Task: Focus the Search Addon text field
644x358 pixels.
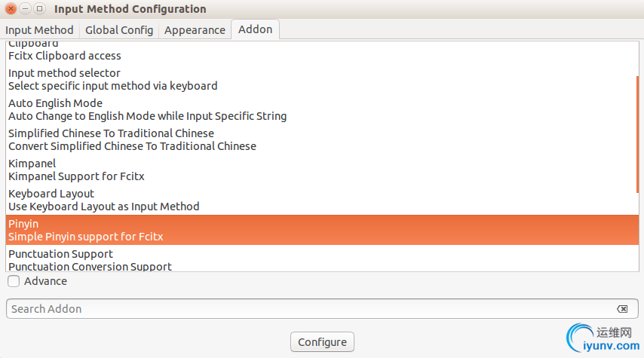Action: point(322,309)
